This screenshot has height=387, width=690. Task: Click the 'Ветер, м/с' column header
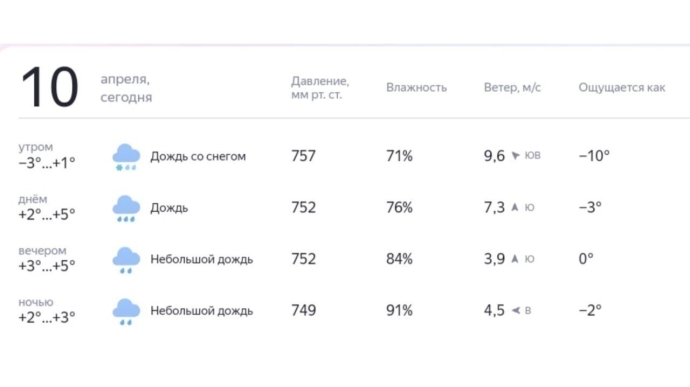512,88
